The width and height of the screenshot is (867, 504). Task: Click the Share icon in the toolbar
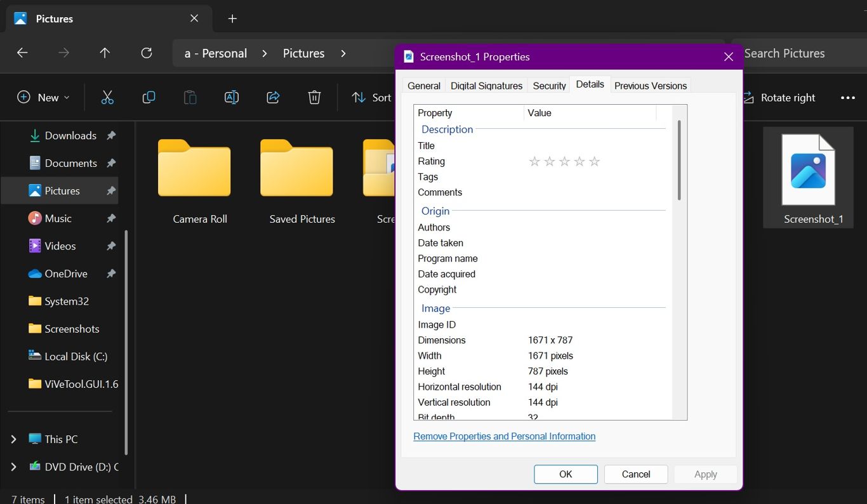click(272, 97)
